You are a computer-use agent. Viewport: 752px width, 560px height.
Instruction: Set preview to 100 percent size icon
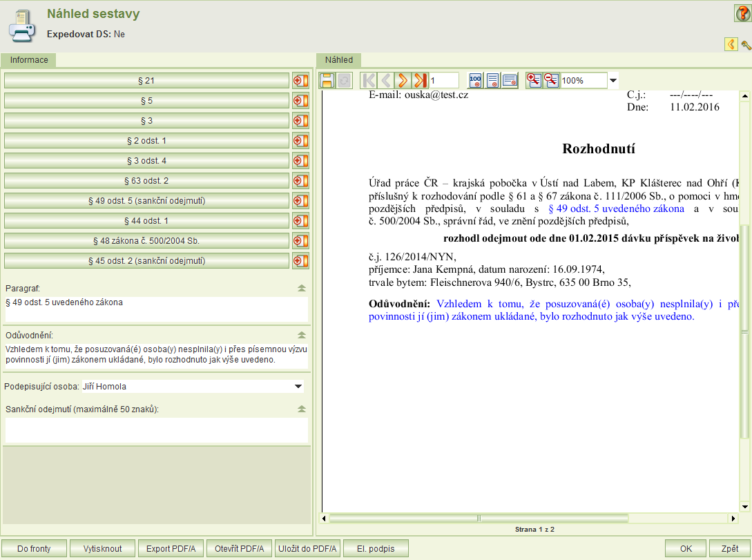475,80
